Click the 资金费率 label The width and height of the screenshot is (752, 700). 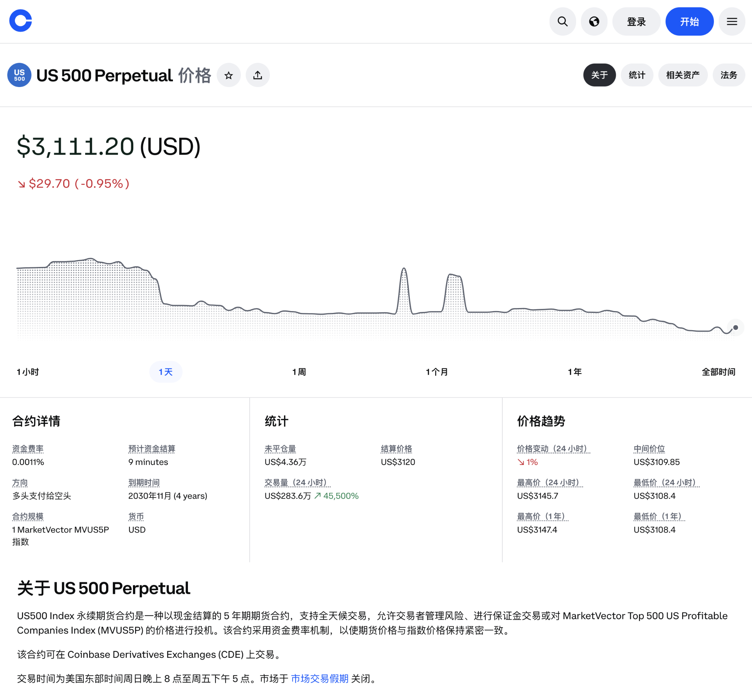pos(28,449)
